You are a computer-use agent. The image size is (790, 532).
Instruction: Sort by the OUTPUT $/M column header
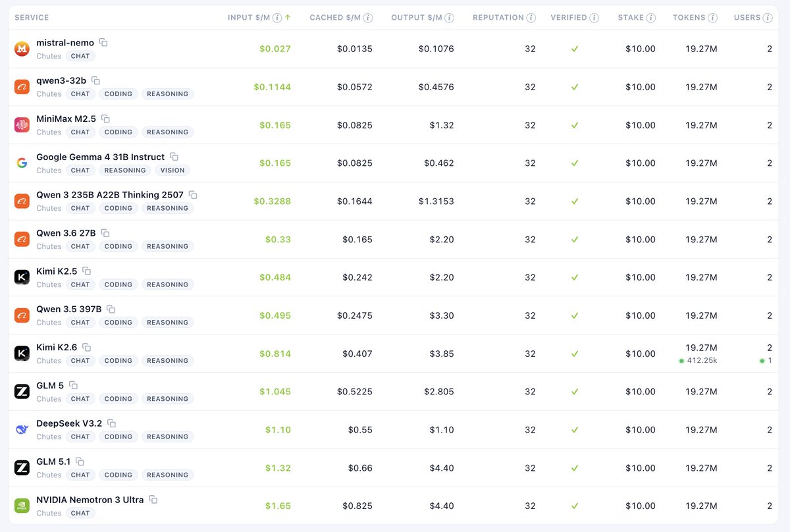click(x=416, y=18)
